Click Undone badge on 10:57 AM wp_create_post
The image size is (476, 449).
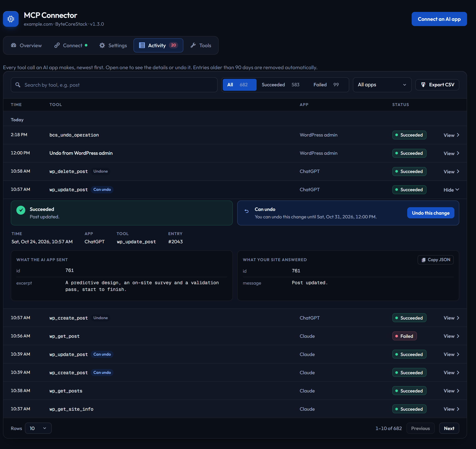click(101, 318)
